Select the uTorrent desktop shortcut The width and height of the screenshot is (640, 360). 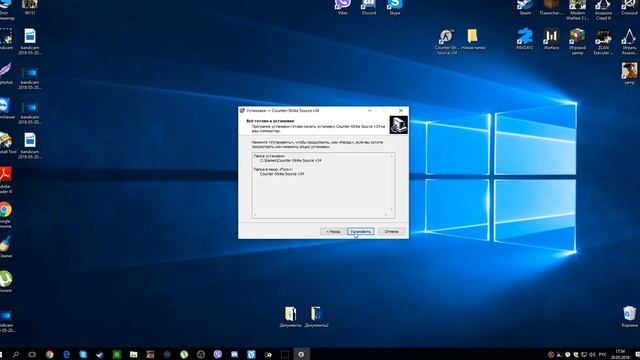click(x=5, y=282)
